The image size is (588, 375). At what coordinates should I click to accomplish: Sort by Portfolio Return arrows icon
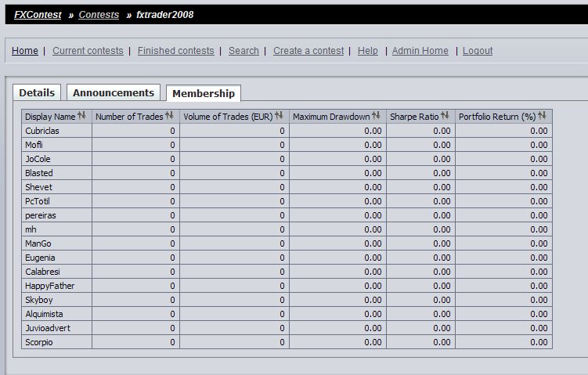(542, 116)
